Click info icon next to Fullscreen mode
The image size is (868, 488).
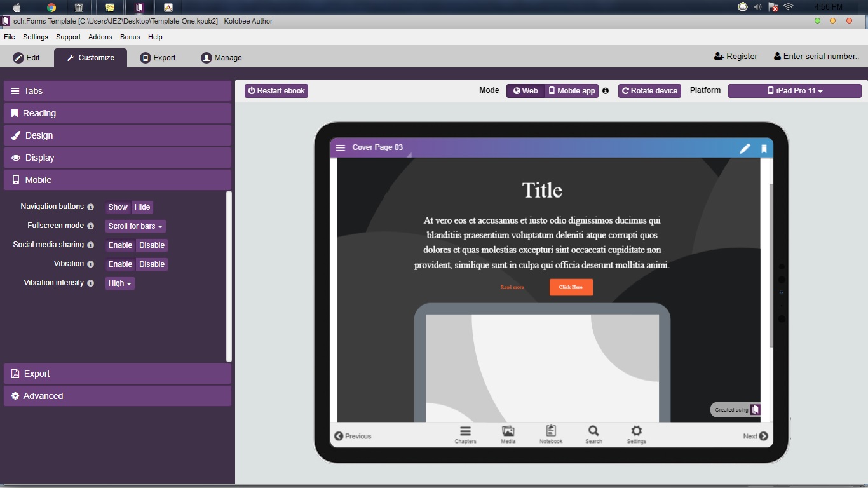91,226
